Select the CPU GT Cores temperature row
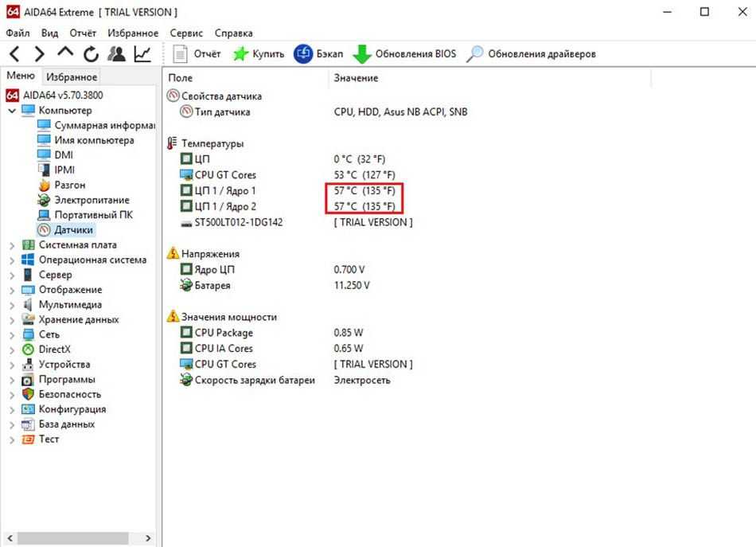Viewport: 756px width, 547px height. (x=287, y=174)
